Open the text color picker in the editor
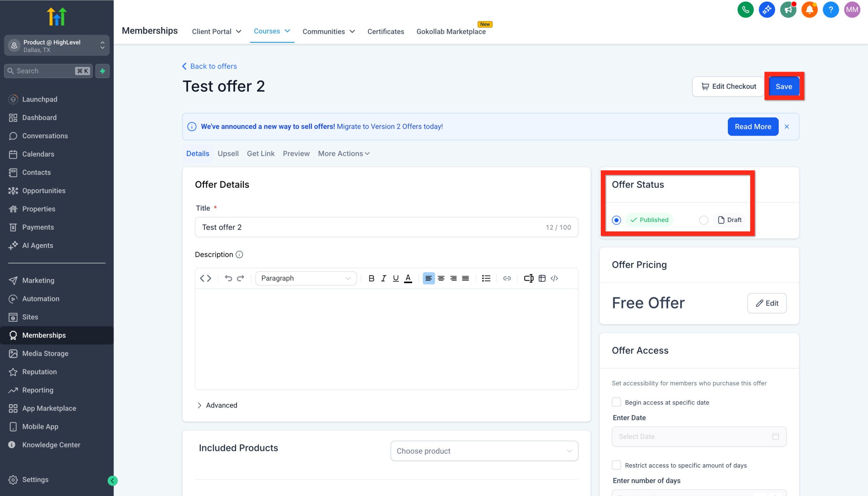 pyautogui.click(x=408, y=278)
